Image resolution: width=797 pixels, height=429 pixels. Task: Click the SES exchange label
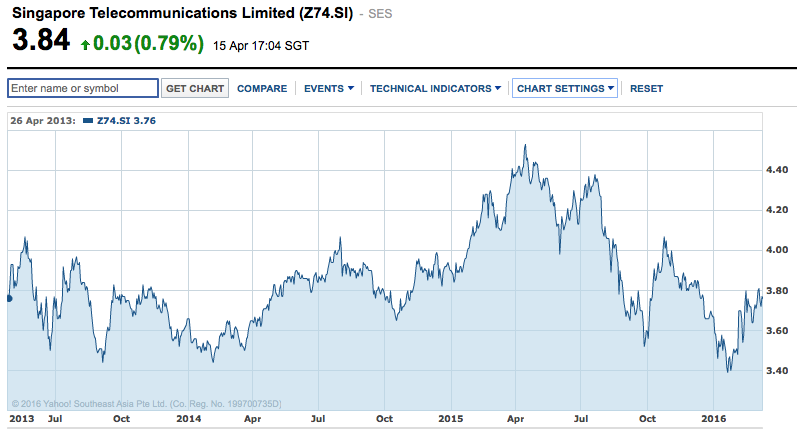pos(380,14)
